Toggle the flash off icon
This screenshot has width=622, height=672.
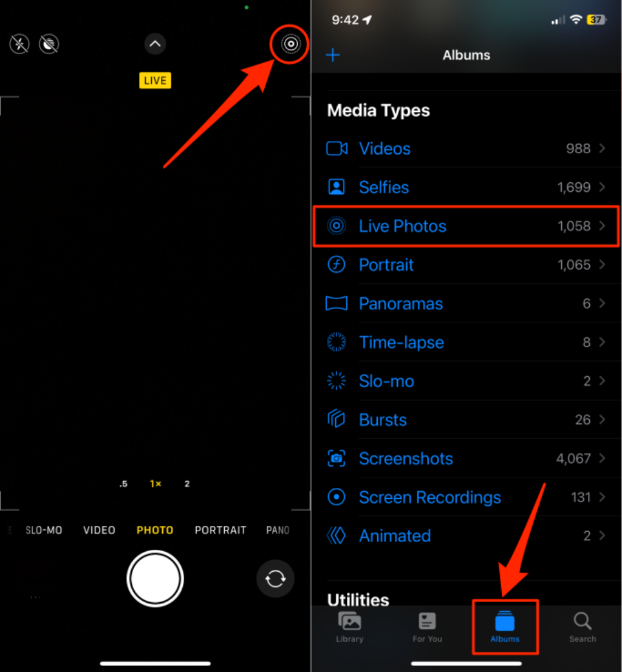pyautogui.click(x=19, y=44)
